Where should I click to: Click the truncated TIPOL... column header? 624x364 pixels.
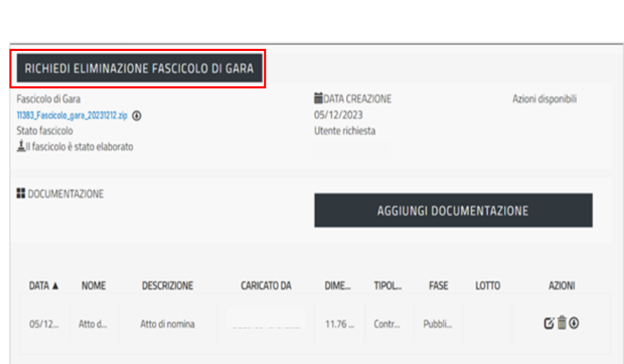(387, 286)
